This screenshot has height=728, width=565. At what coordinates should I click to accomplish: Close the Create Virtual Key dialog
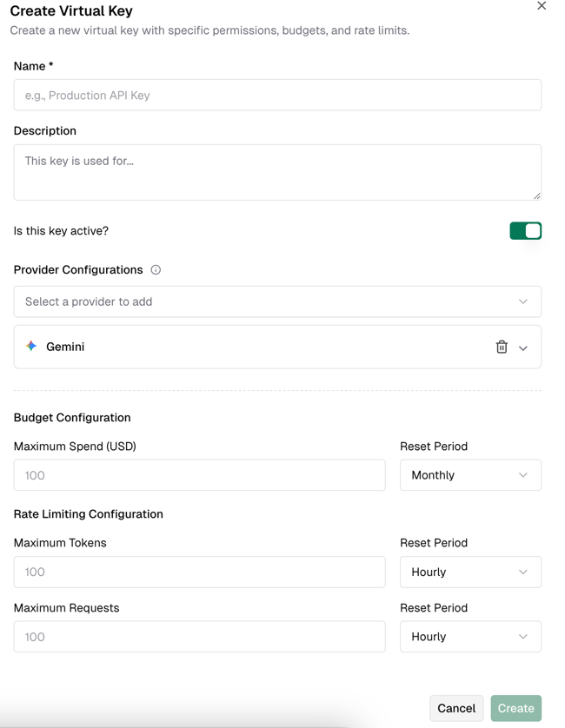point(542,6)
